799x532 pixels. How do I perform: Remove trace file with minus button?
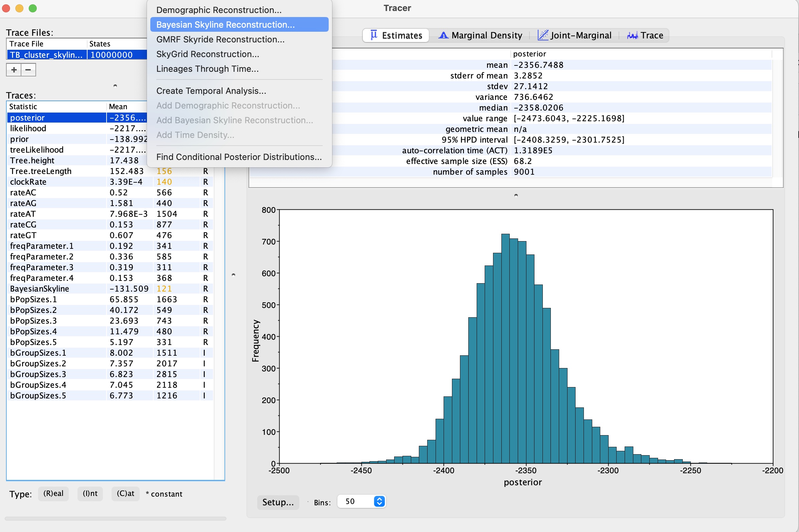[28, 70]
